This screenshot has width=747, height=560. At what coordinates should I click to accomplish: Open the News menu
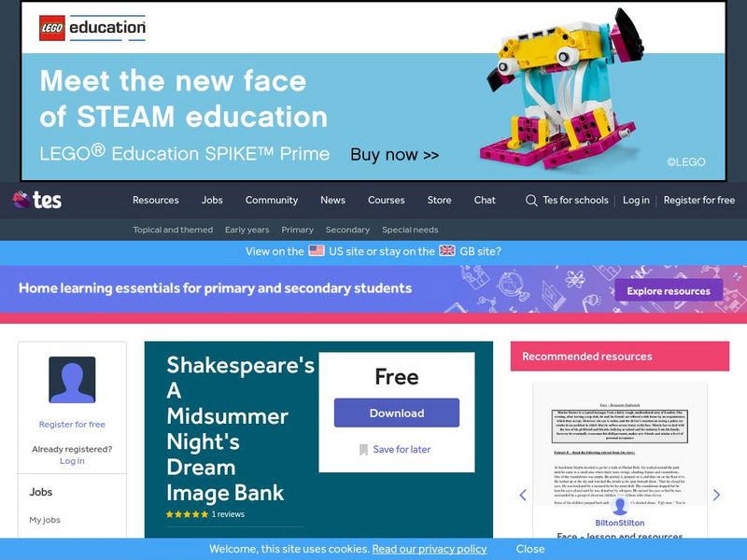pos(333,200)
